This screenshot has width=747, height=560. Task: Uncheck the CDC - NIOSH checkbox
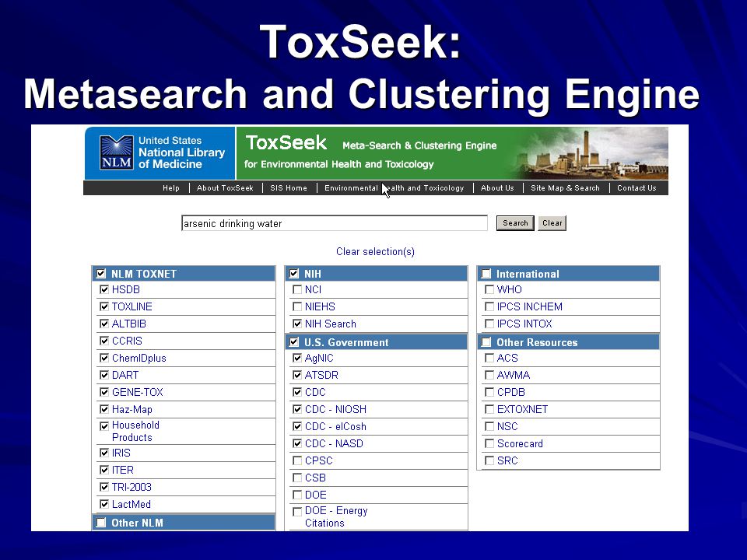[x=297, y=410]
